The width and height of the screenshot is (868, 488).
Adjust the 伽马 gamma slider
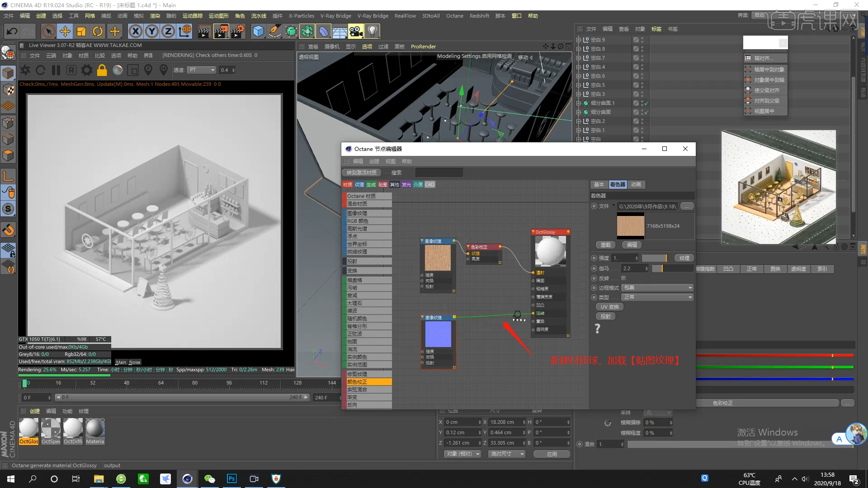[x=672, y=268]
